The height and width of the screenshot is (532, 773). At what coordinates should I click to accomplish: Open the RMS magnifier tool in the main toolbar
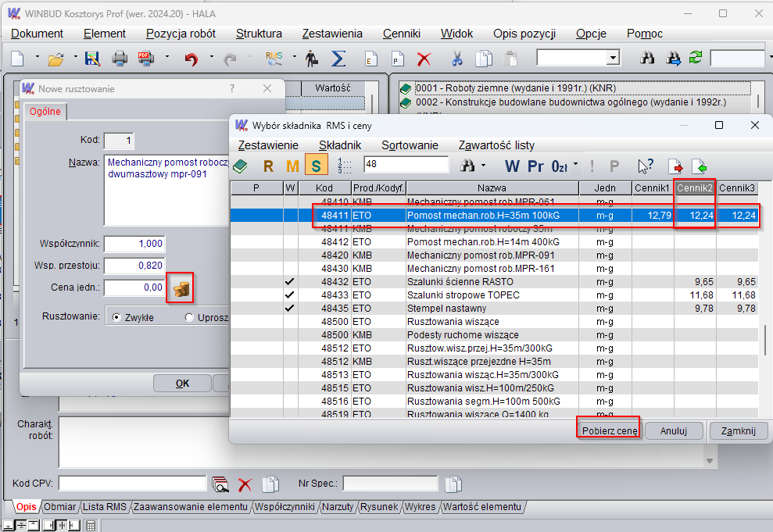point(274,59)
